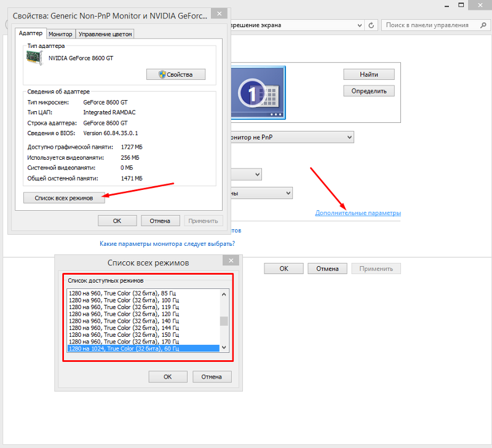The height and width of the screenshot is (448, 492).
Task: Click the refresh icon in address bar
Action: 371,25
